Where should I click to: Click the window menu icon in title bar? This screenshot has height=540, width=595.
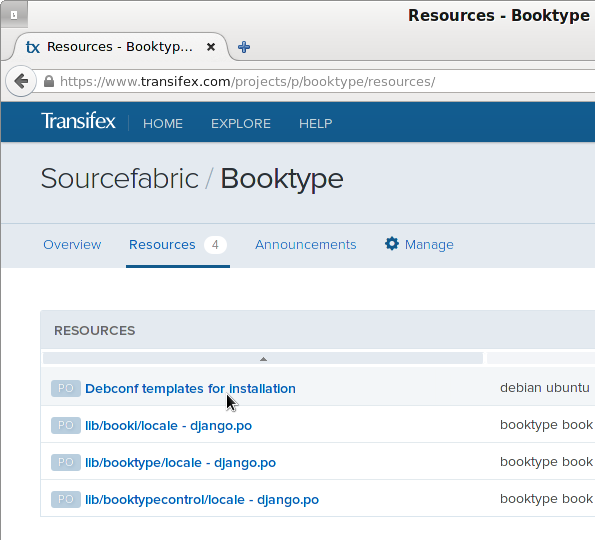coord(14,15)
